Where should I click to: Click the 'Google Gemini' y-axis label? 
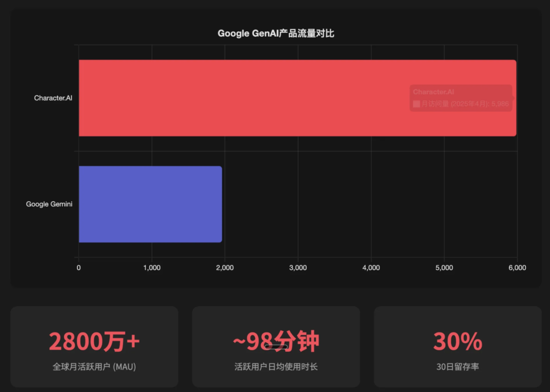coord(49,204)
